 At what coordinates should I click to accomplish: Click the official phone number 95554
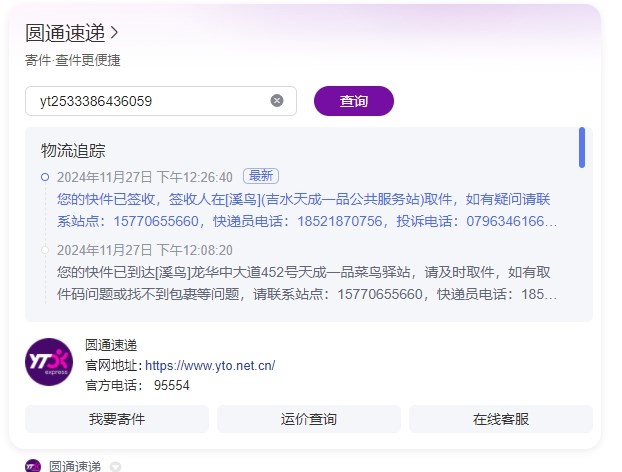[172, 385]
